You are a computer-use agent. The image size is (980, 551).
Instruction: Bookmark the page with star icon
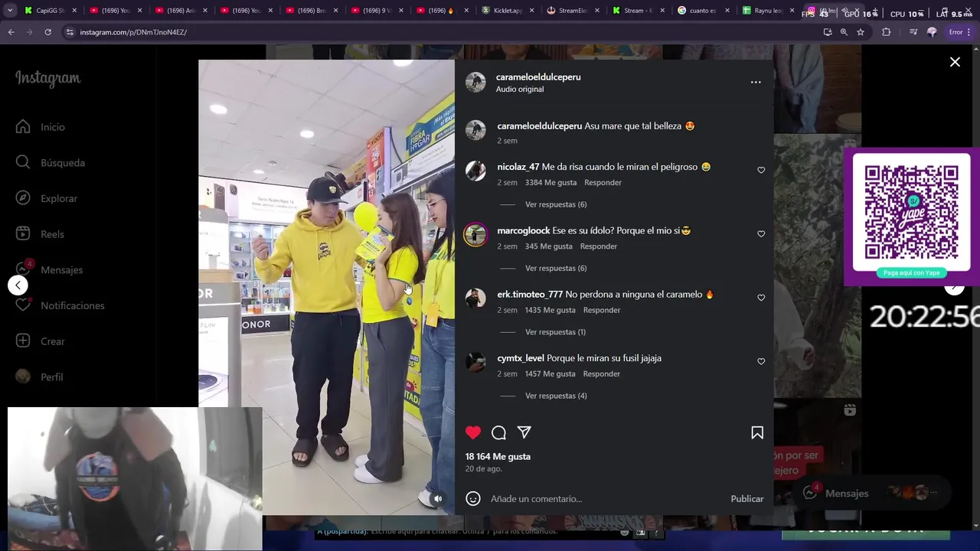click(x=861, y=32)
